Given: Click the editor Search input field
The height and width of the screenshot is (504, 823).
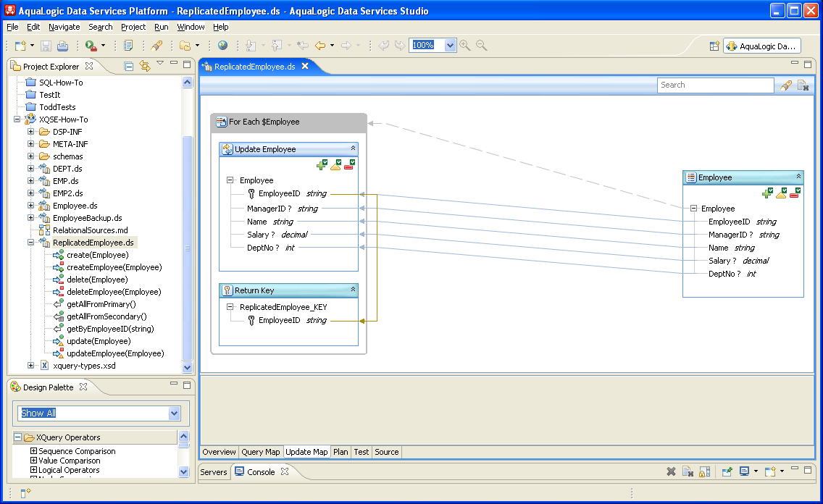Looking at the screenshot, I should [715, 85].
